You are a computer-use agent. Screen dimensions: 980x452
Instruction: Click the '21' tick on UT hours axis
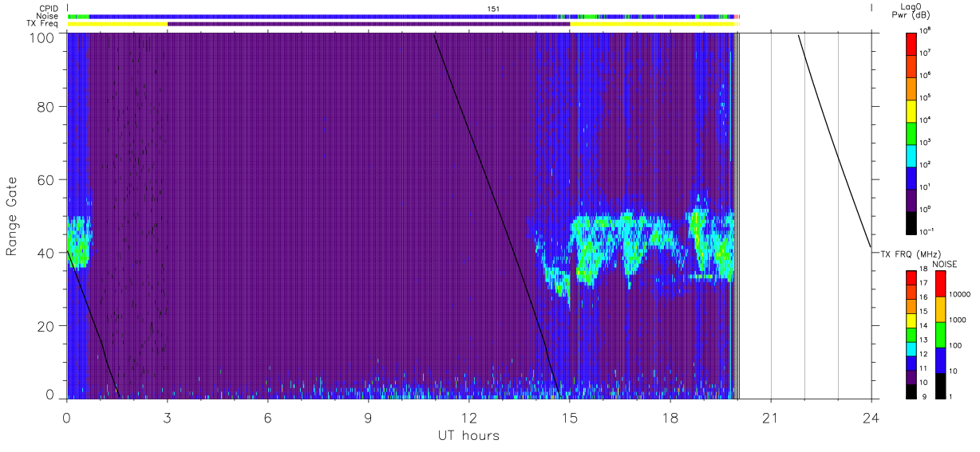point(770,418)
